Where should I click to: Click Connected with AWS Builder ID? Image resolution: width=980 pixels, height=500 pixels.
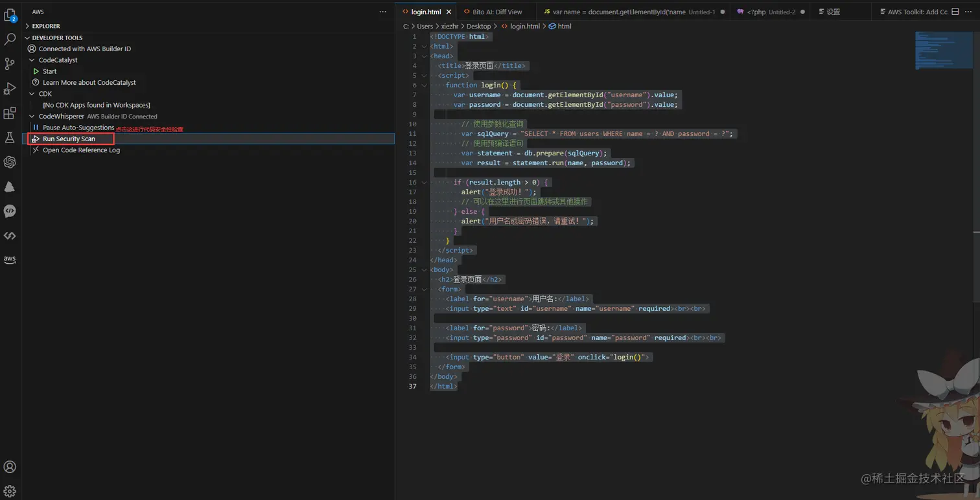click(85, 49)
